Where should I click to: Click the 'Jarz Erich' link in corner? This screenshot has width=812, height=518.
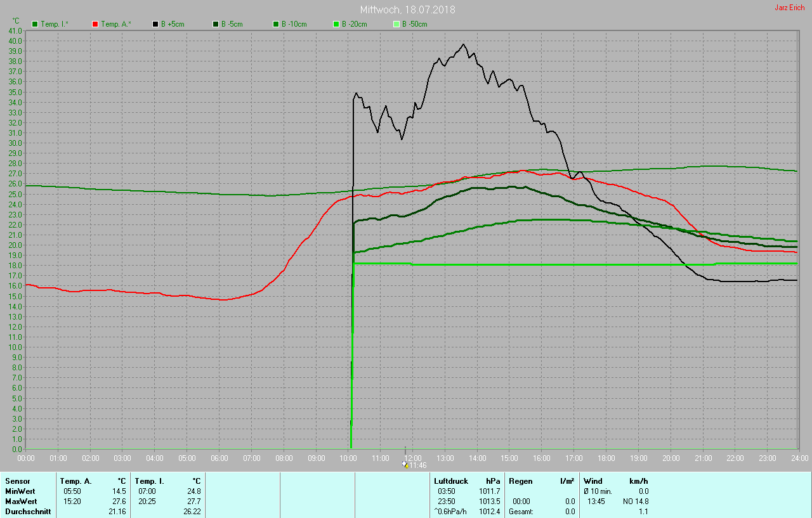click(789, 8)
